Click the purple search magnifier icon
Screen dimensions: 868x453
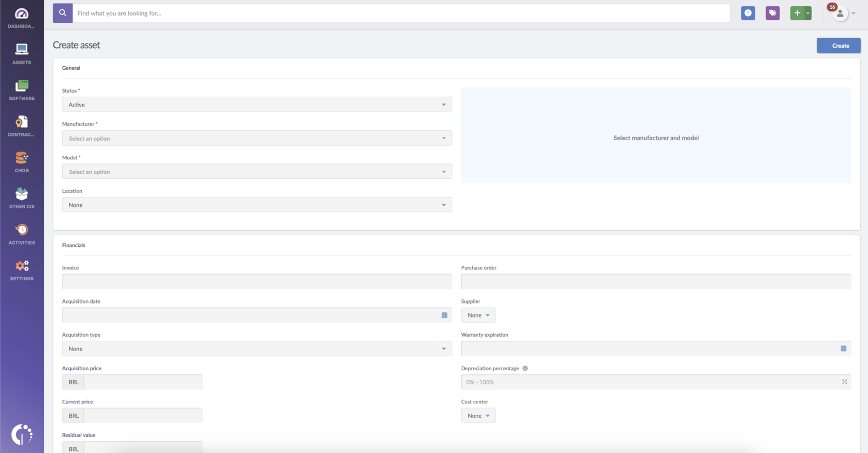pyautogui.click(x=63, y=13)
